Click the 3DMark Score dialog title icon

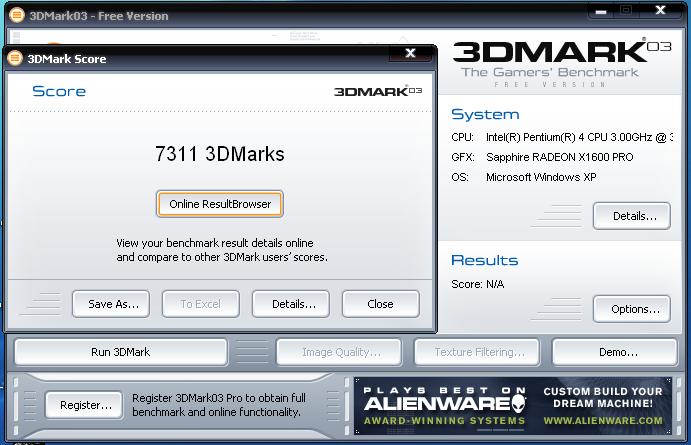(14, 58)
